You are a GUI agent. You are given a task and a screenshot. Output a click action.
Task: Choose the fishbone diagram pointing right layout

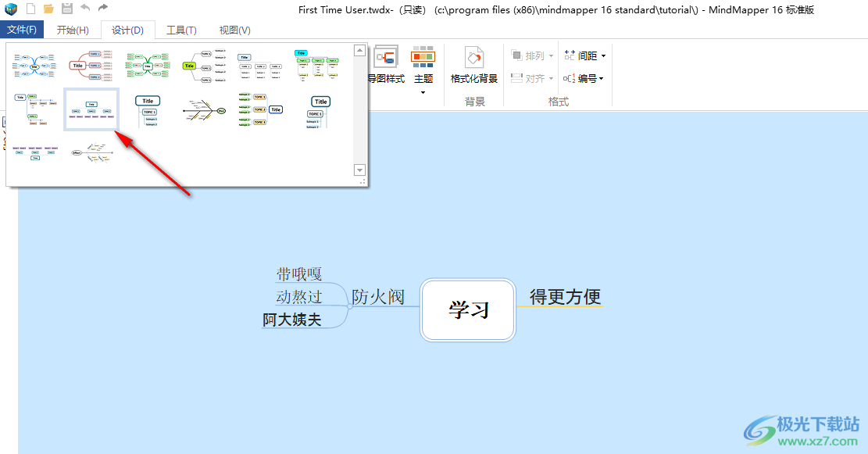[x=204, y=111]
